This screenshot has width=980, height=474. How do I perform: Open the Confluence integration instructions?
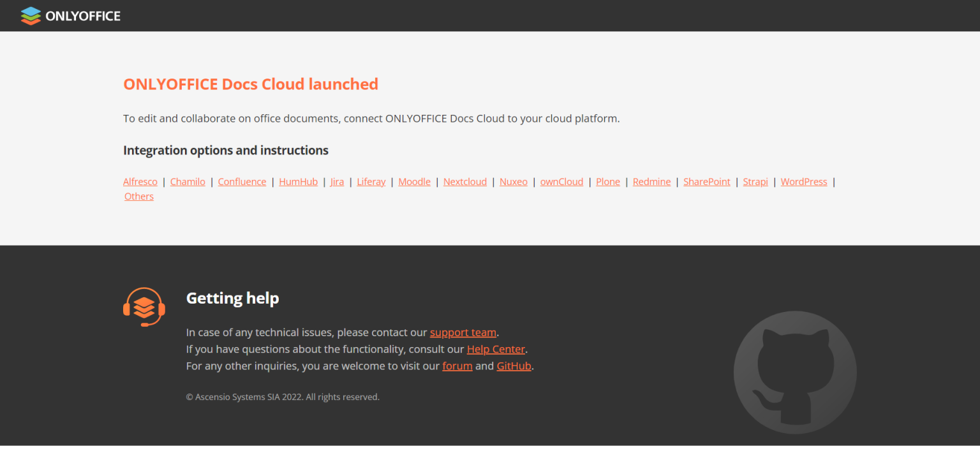242,182
